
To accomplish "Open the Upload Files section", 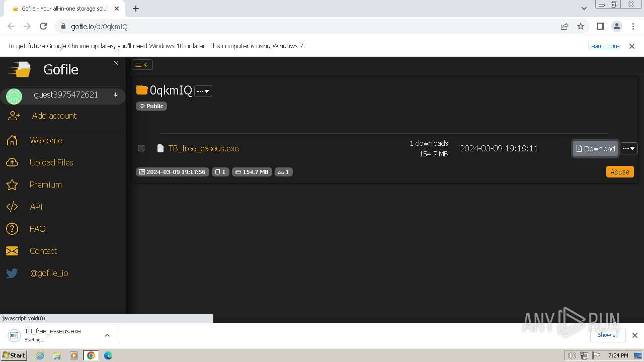I will pyautogui.click(x=51, y=162).
